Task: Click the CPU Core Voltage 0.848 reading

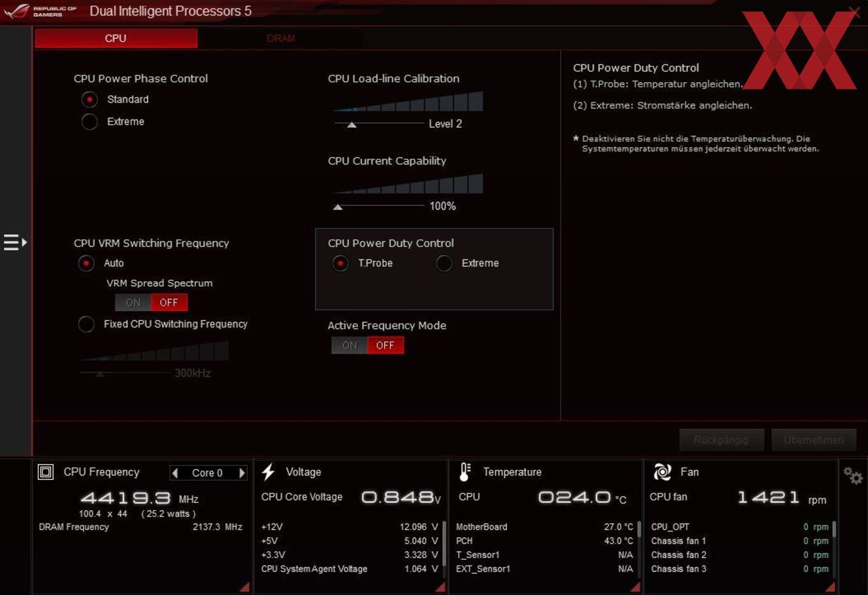Action: [x=401, y=497]
